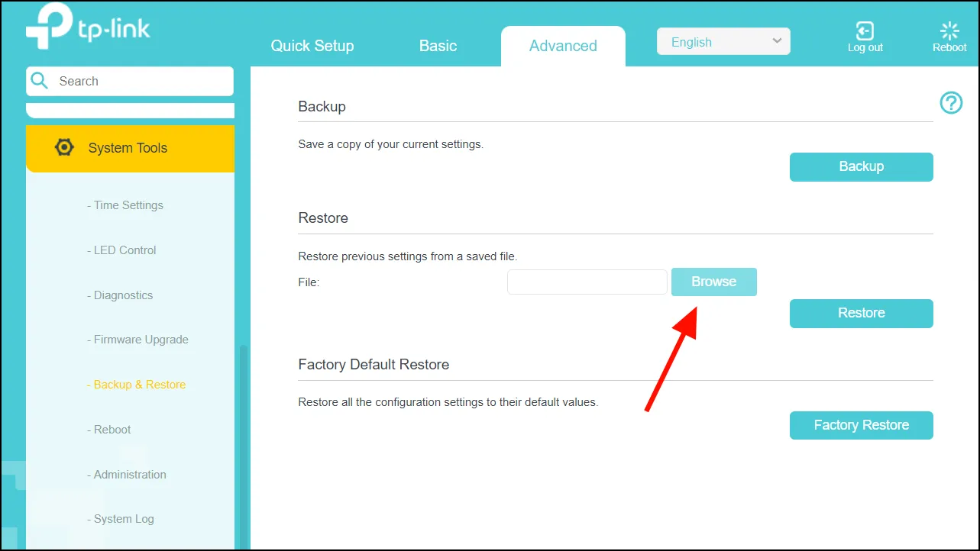Screen dimensions: 980x551
Task: Click the "Save a copy of your current settings." text
Action: coord(391,143)
